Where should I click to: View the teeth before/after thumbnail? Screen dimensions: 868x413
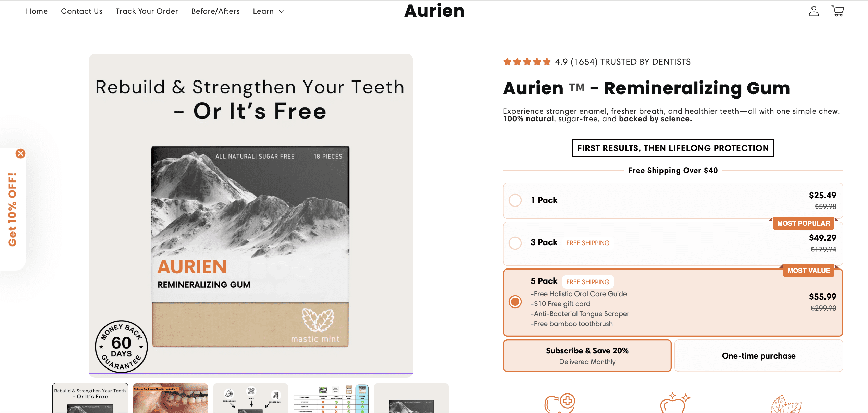[171, 398]
